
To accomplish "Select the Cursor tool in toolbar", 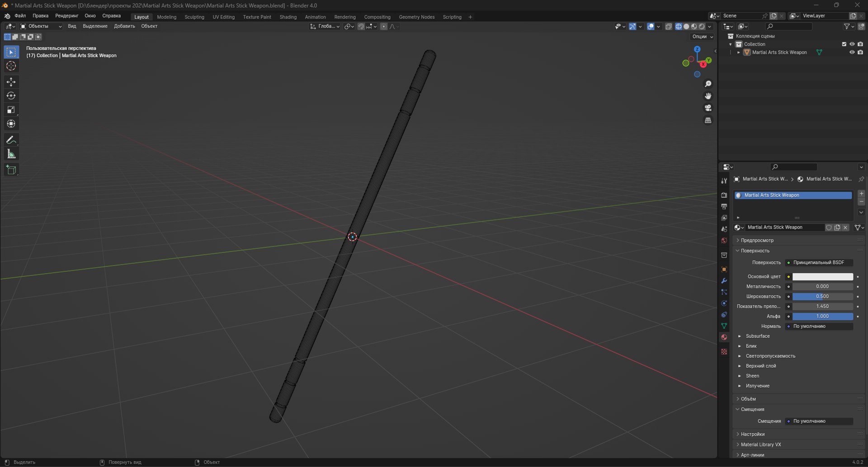I will pos(11,66).
